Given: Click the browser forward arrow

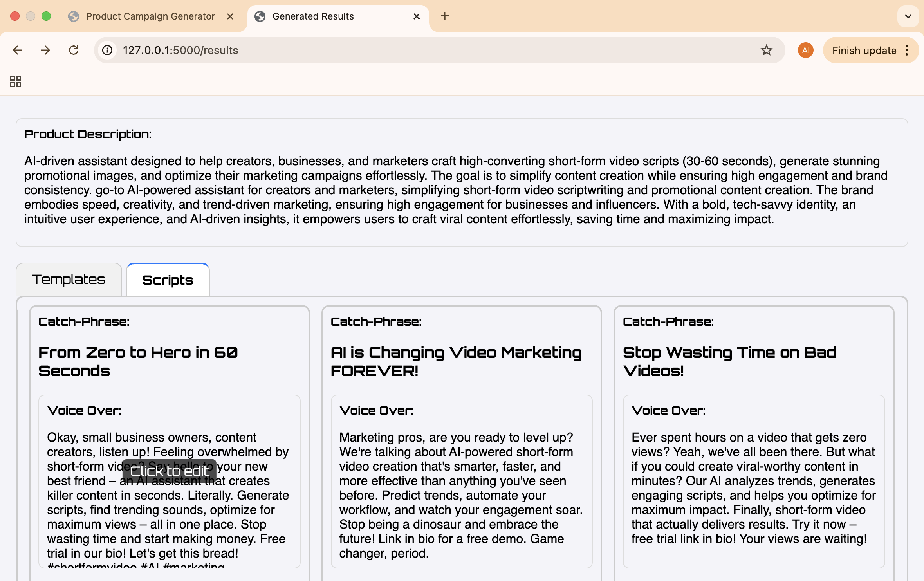Looking at the screenshot, I should point(45,50).
